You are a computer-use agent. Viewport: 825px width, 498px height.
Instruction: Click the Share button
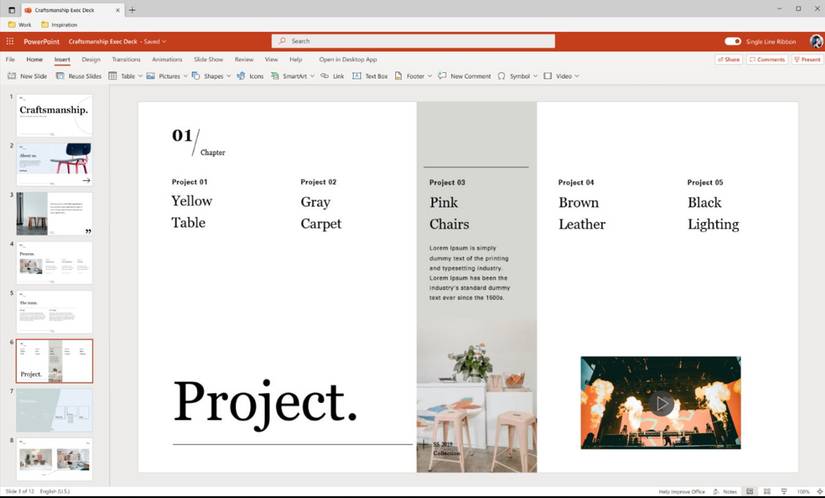(x=728, y=59)
